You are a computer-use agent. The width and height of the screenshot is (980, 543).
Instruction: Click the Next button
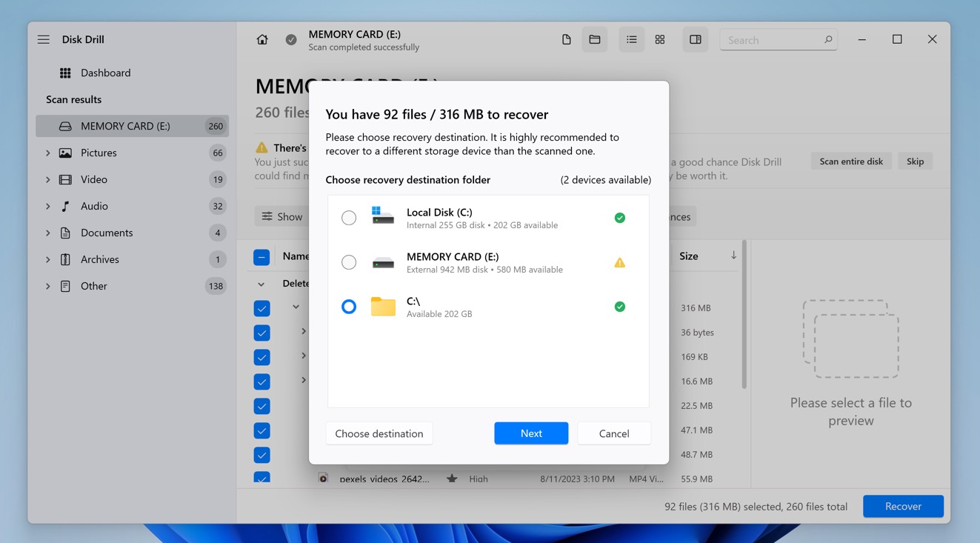coord(531,433)
